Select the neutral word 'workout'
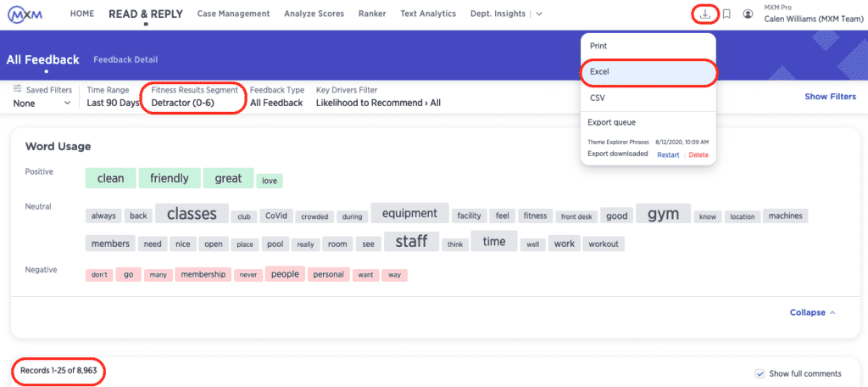 (x=604, y=244)
